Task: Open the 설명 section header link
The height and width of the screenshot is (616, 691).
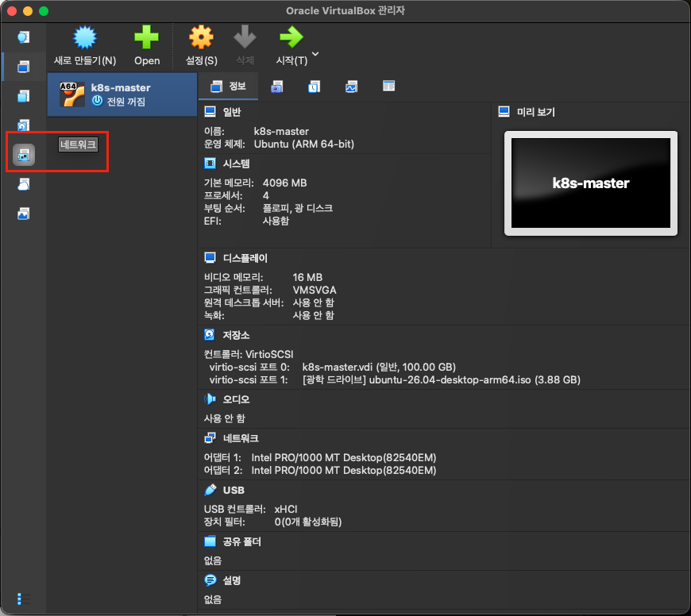Action: pyautogui.click(x=232, y=580)
